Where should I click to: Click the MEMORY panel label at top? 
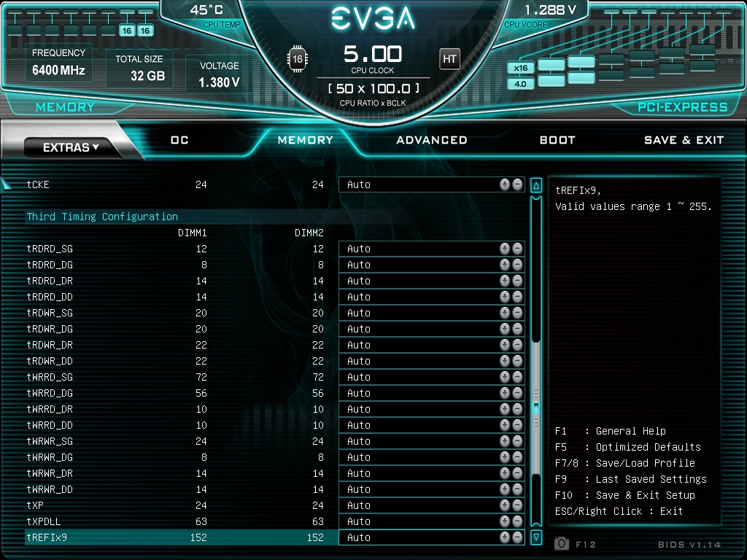pos(65,107)
